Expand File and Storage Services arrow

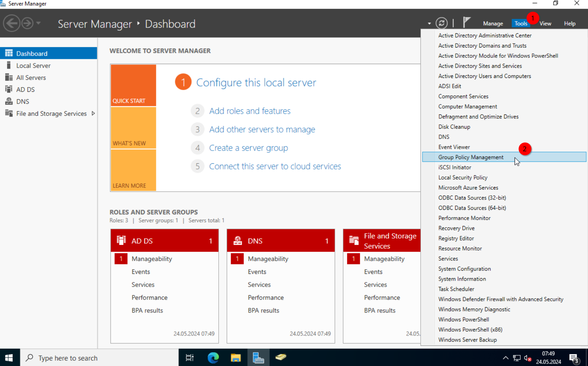93,113
